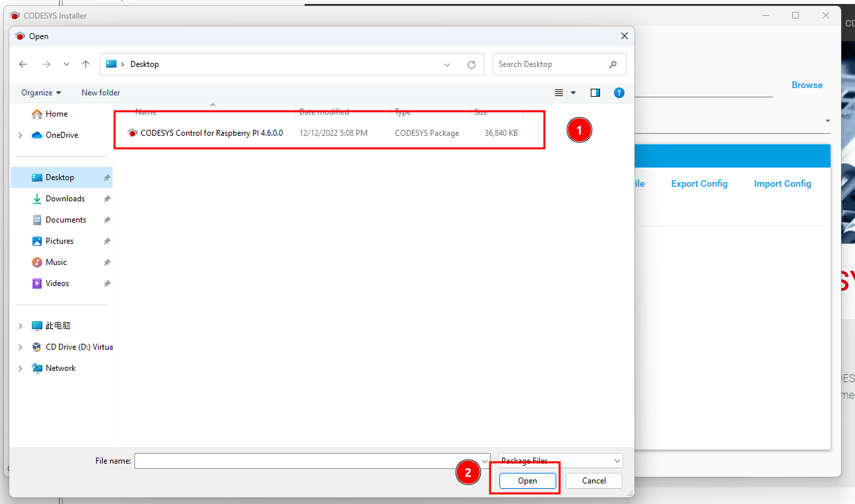Click Browse in CODESYS Installer window
The width and height of the screenshot is (855, 504).
coord(807,85)
